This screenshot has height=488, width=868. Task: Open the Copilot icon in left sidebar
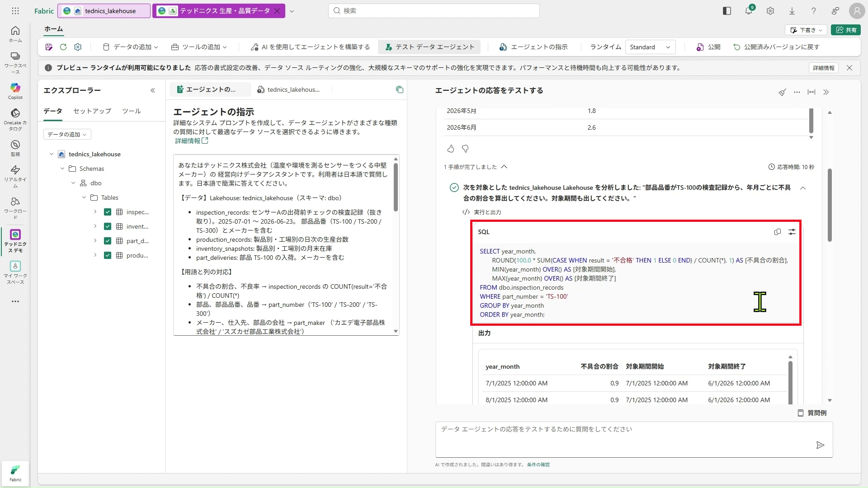[15, 91]
